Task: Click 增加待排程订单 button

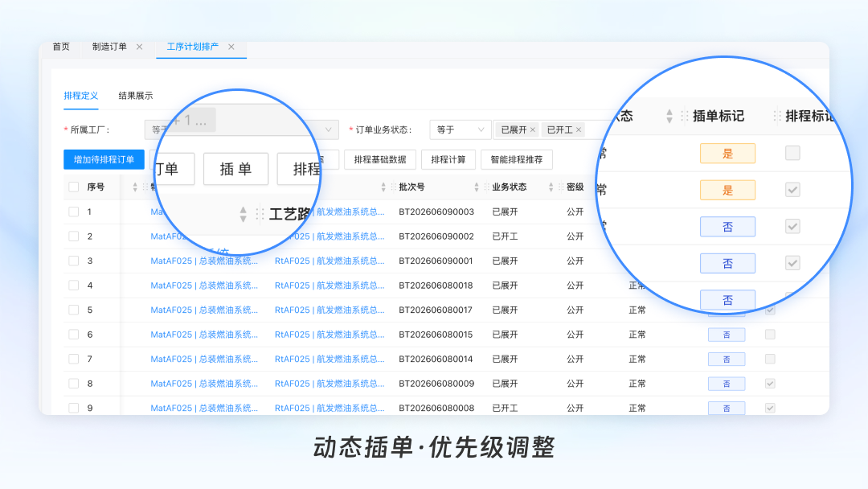Action: pyautogui.click(x=104, y=159)
